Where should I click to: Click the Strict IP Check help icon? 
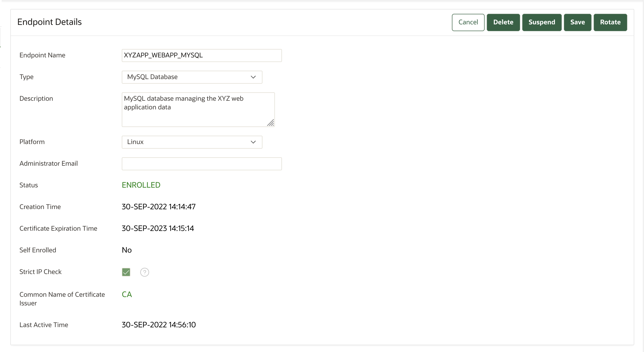tap(144, 272)
